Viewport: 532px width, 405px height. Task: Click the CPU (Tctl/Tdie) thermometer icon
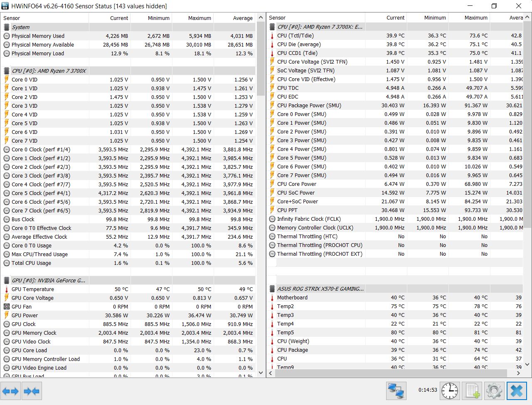point(272,36)
